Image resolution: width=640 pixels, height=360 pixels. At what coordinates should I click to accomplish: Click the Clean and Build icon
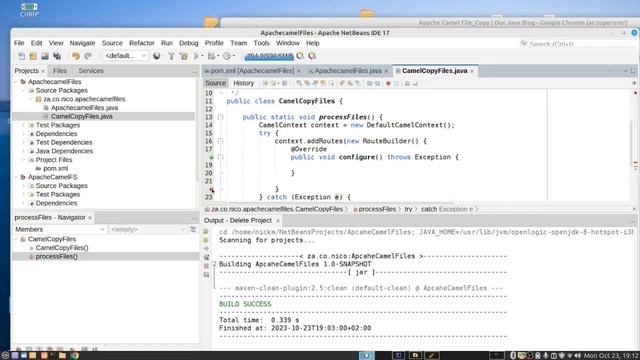(x=184, y=56)
